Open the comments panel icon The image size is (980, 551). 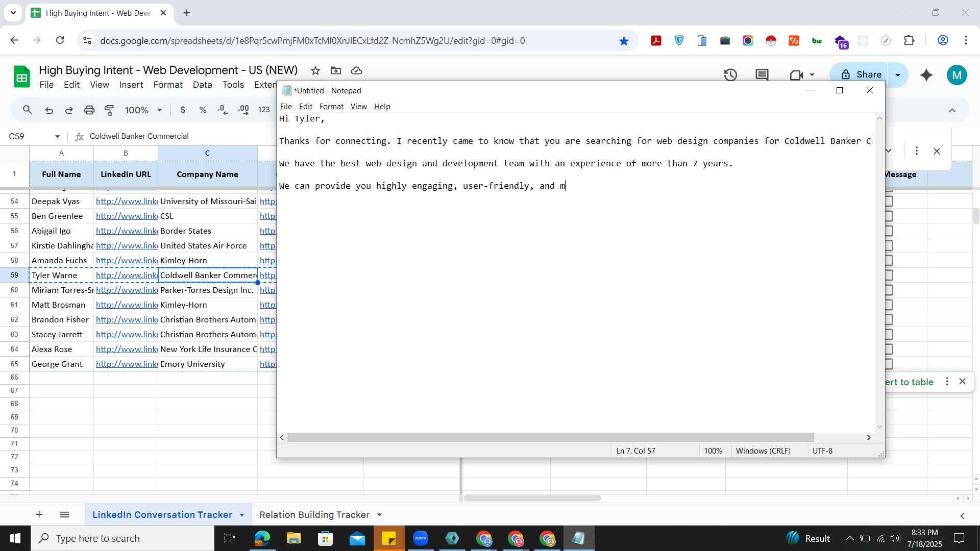762,75
